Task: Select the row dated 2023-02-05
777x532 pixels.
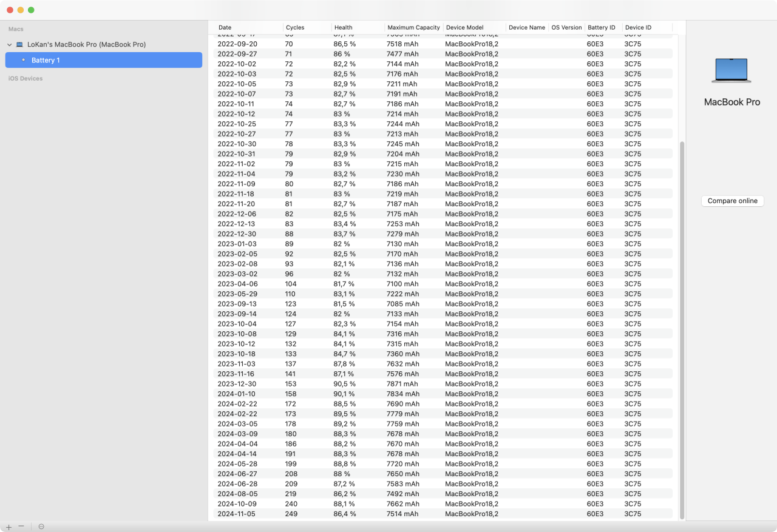Action: coord(444,254)
